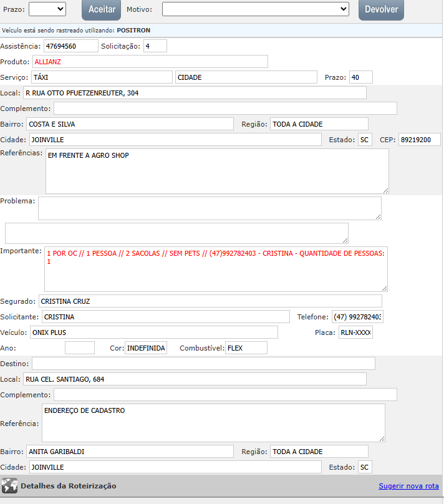This screenshot has width=444, height=504.
Task: Click the Sugerir nova rota link
Action: tap(408, 486)
